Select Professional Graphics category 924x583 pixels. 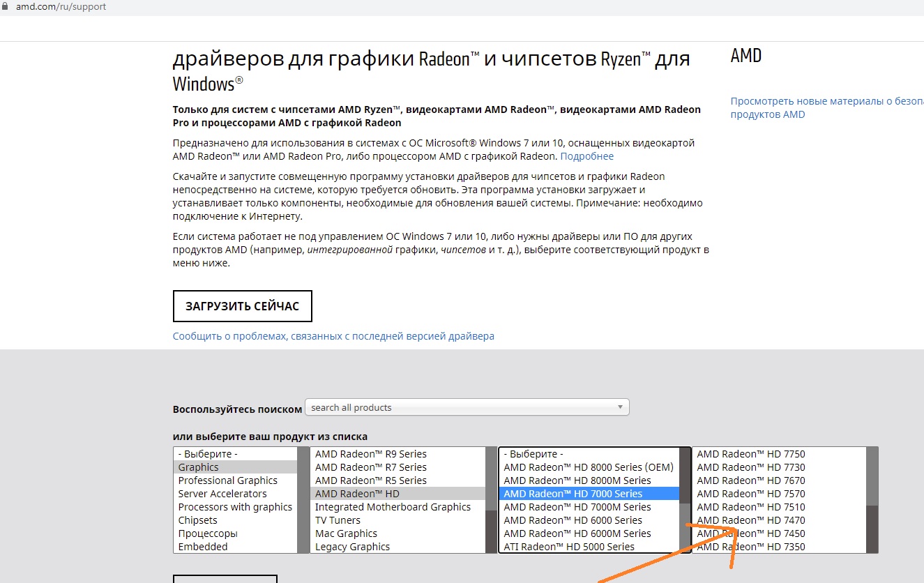(235, 480)
